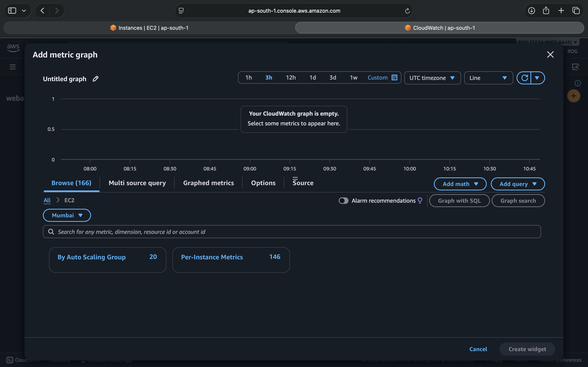This screenshot has width=588, height=367.
Task: Click the Alarm recommendations lightbulb icon
Action: (420, 200)
